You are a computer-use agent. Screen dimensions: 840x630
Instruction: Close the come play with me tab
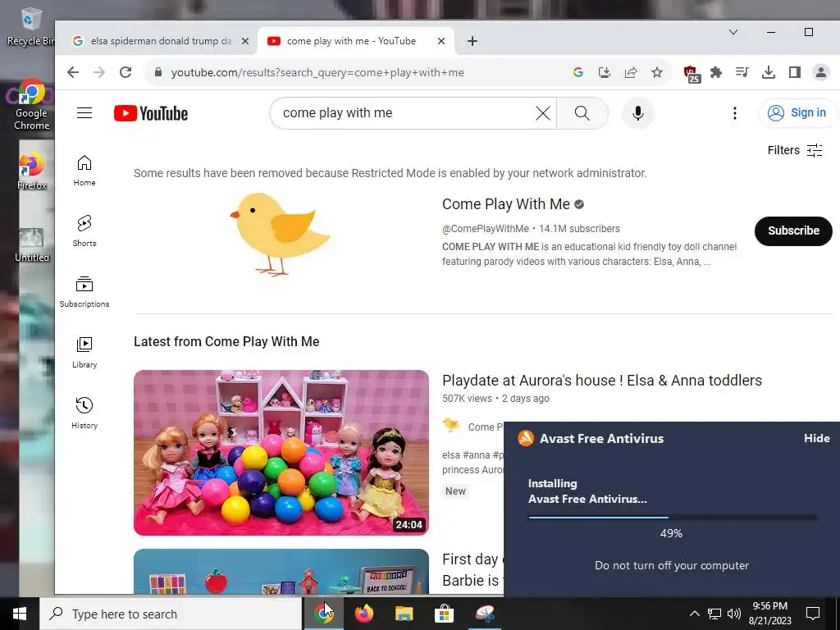pos(441,41)
